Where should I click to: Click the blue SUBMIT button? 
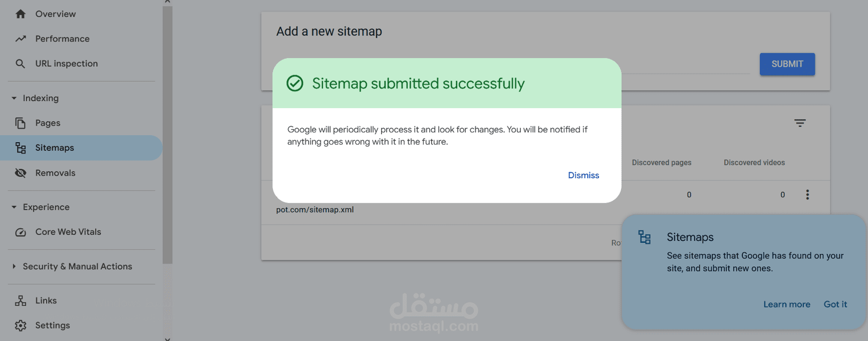pos(787,64)
